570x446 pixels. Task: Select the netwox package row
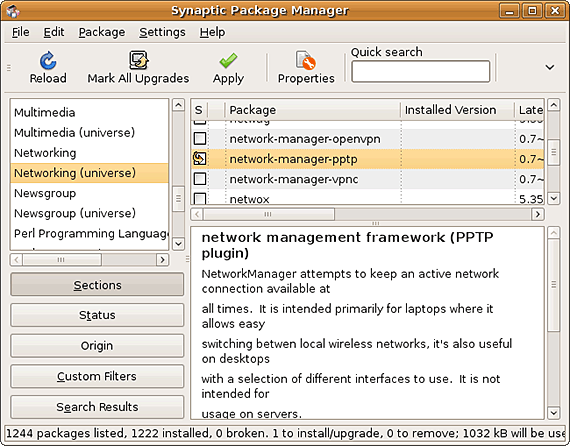click(x=368, y=198)
